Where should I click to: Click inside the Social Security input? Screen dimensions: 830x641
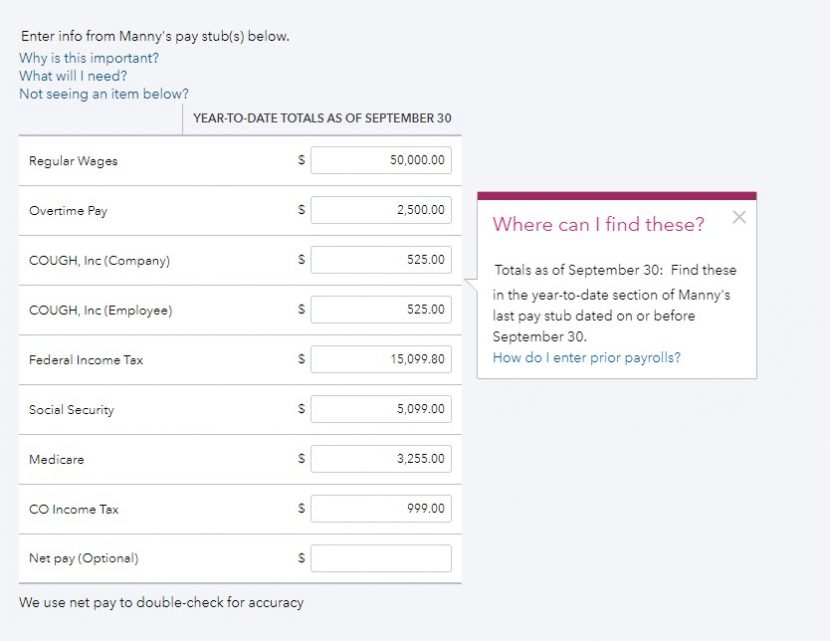click(x=381, y=409)
